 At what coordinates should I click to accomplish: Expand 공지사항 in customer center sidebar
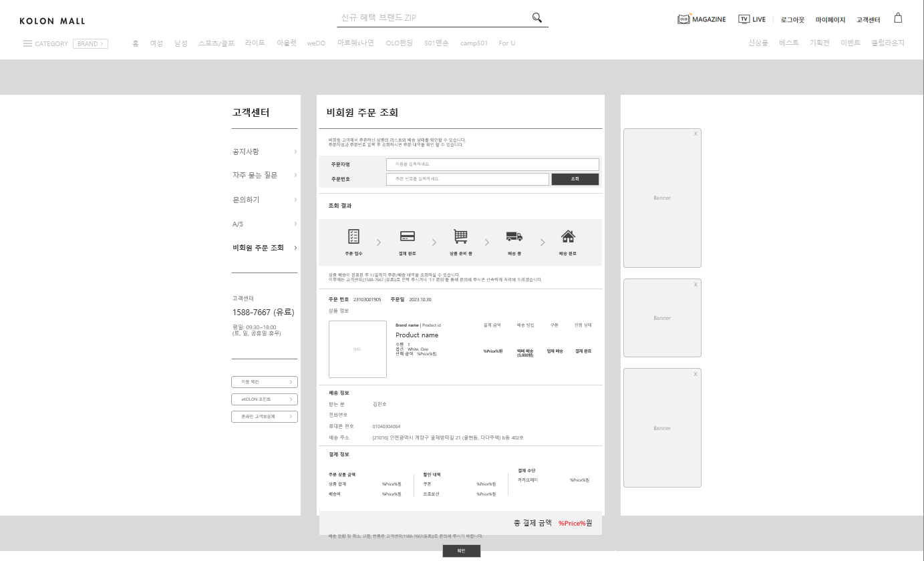click(x=265, y=152)
